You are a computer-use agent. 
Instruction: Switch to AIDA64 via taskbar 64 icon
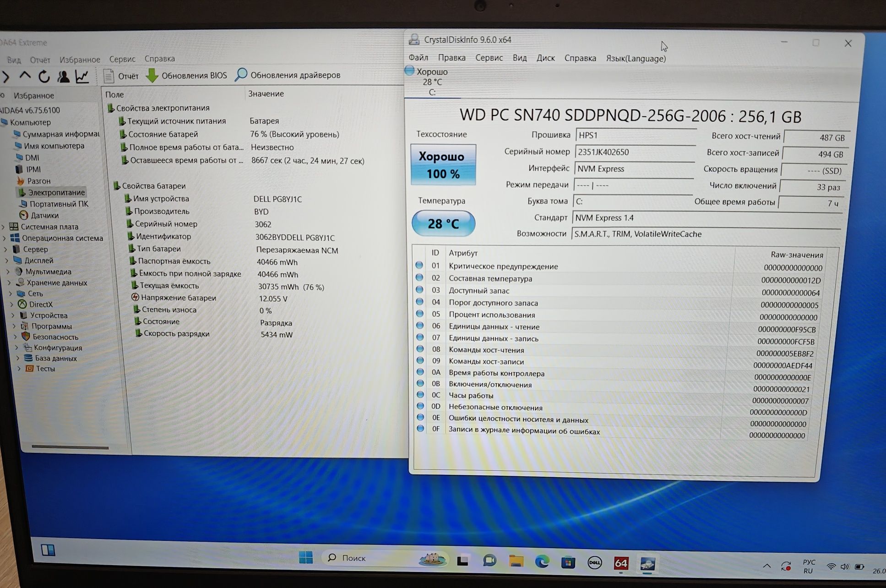621,563
